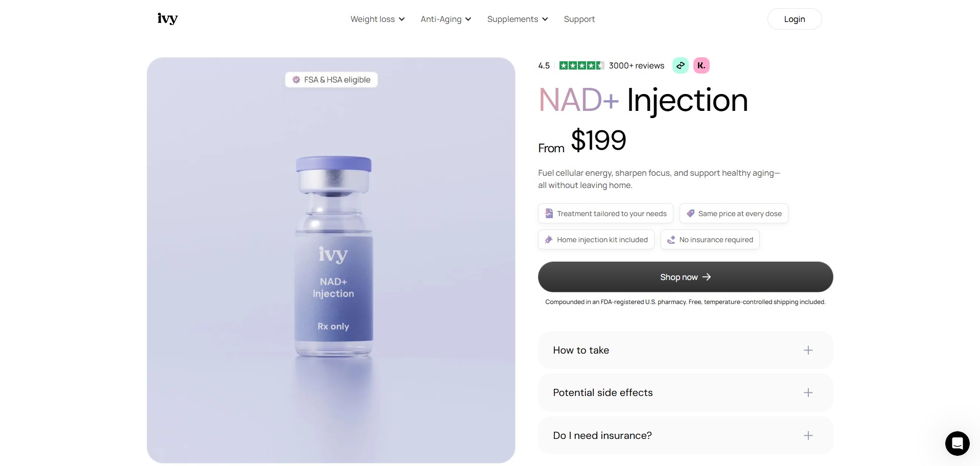Open the Weight loss dropdown menu
Screen dimensions: 980x466
click(377, 19)
